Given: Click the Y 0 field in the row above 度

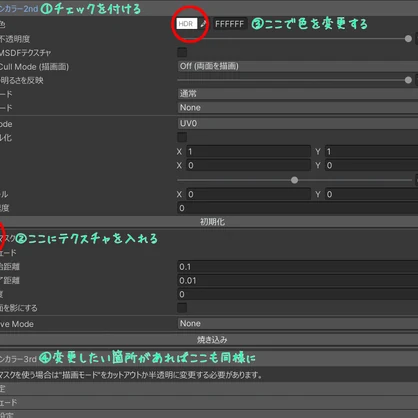Looking at the screenshot, I should [x=371, y=194].
